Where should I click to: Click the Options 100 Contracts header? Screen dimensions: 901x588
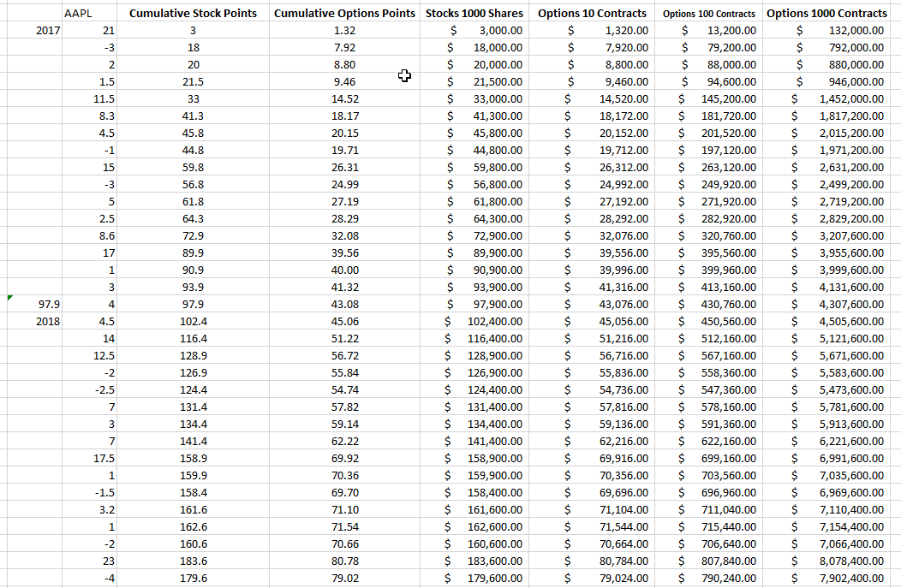click(709, 14)
